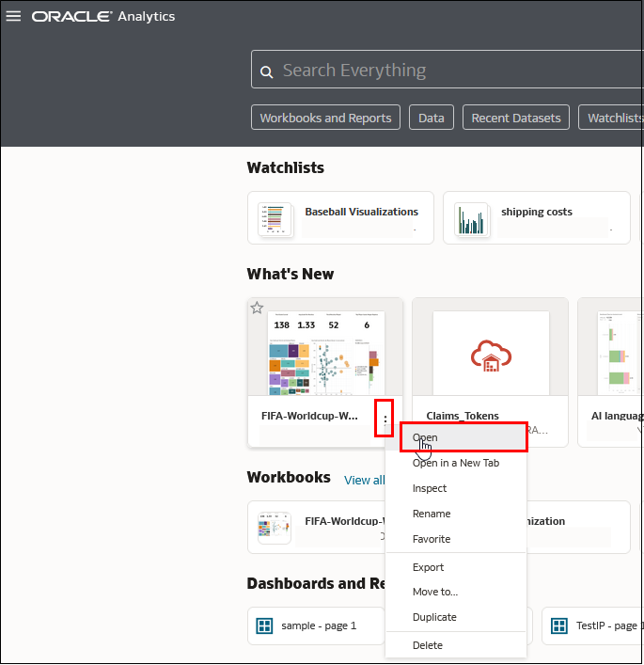Select Delete from the context menu
This screenshot has height=665, width=644.
(x=456, y=645)
